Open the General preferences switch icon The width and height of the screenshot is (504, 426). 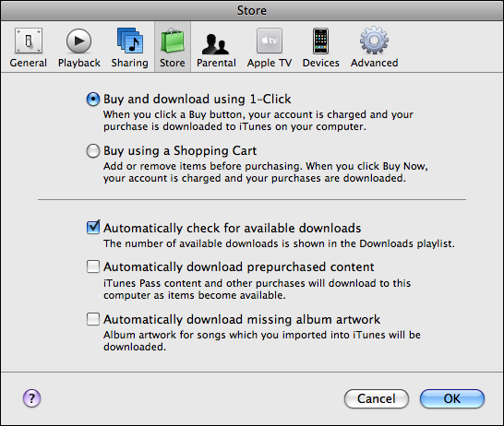(x=29, y=41)
